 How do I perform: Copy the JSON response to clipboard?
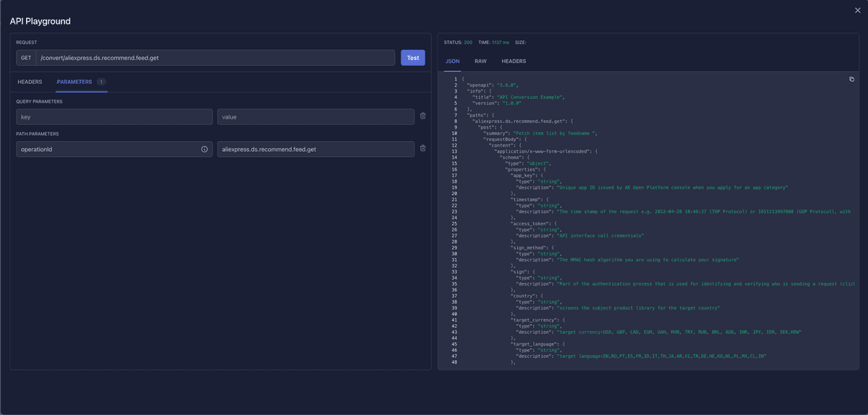tap(851, 80)
